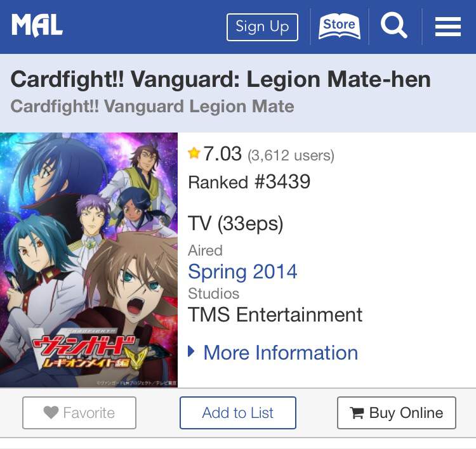Image resolution: width=476 pixels, height=449 pixels.
Task: Open the Add to List button
Action: [238, 413]
